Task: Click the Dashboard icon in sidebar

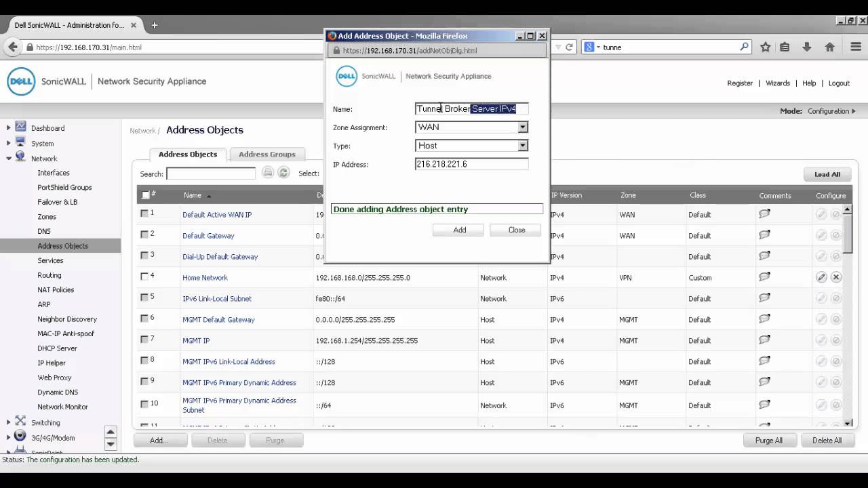Action: coord(20,127)
